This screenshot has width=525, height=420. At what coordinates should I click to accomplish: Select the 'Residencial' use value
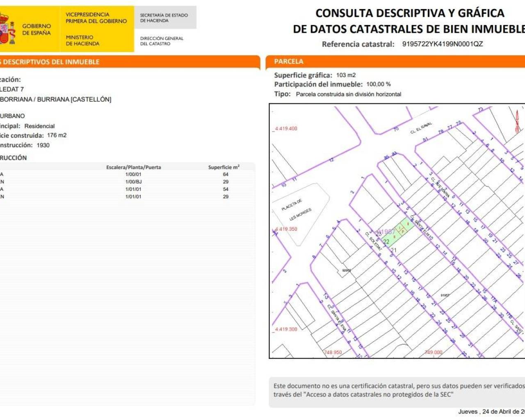[39, 126]
